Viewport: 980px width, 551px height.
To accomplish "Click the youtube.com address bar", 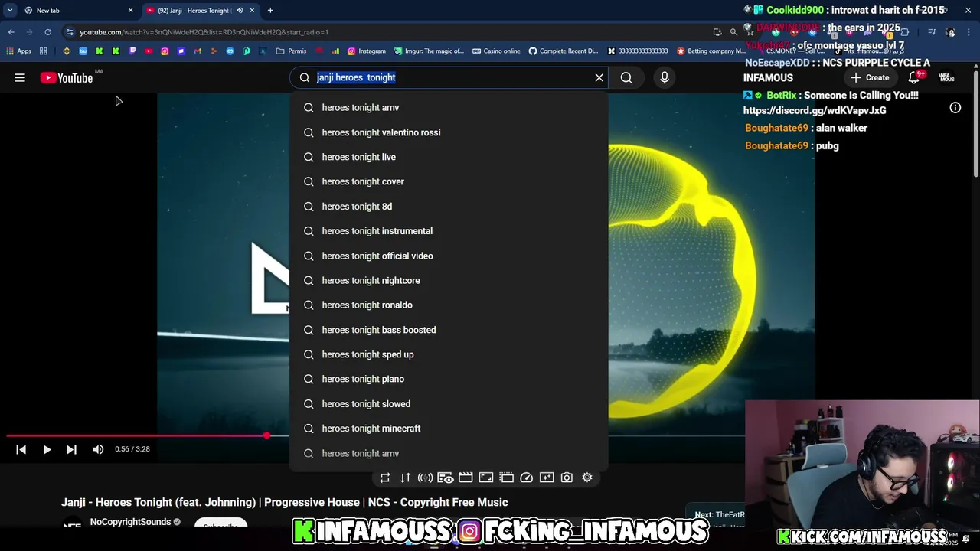I will click(383, 32).
